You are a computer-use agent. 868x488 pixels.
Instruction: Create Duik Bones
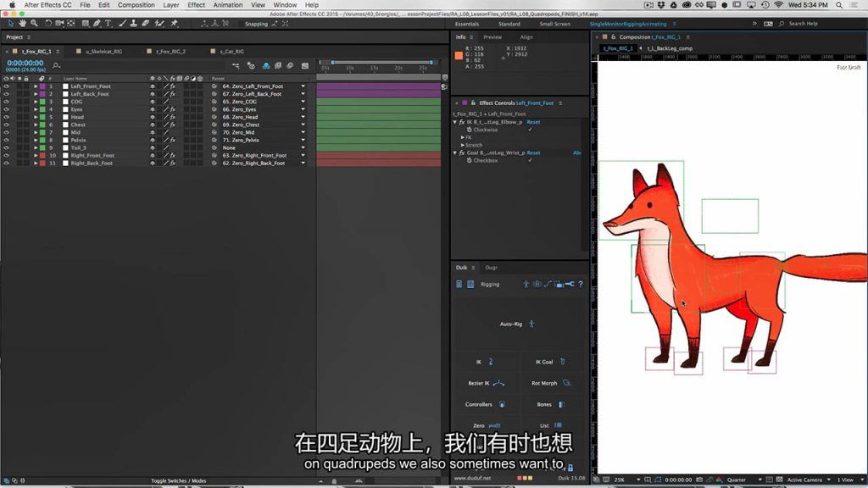pos(550,404)
